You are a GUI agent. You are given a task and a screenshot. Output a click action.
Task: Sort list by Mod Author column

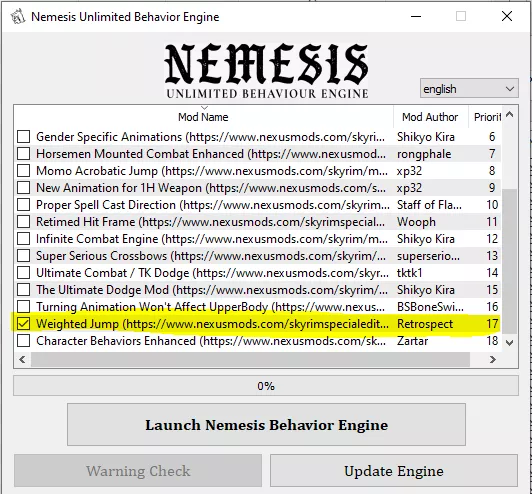point(431,117)
